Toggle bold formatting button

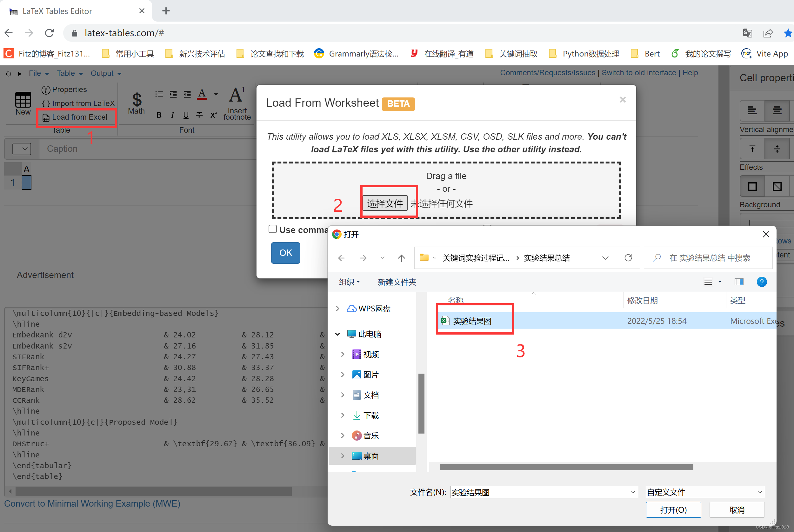tap(159, 115)
